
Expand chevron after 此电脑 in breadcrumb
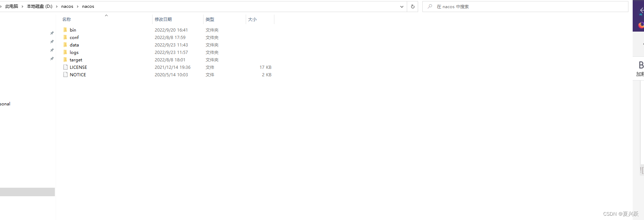coord(22,6)
